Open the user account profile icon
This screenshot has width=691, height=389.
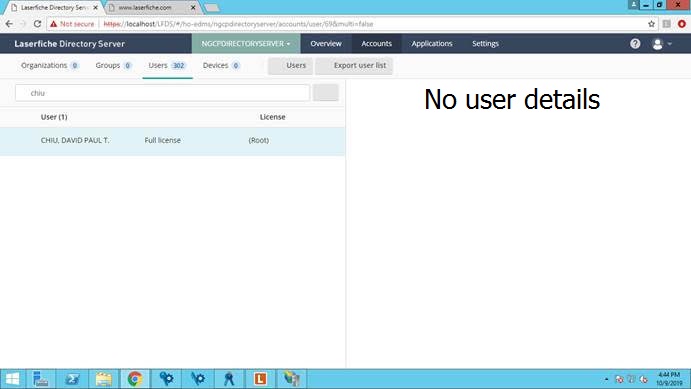(658, 44)
